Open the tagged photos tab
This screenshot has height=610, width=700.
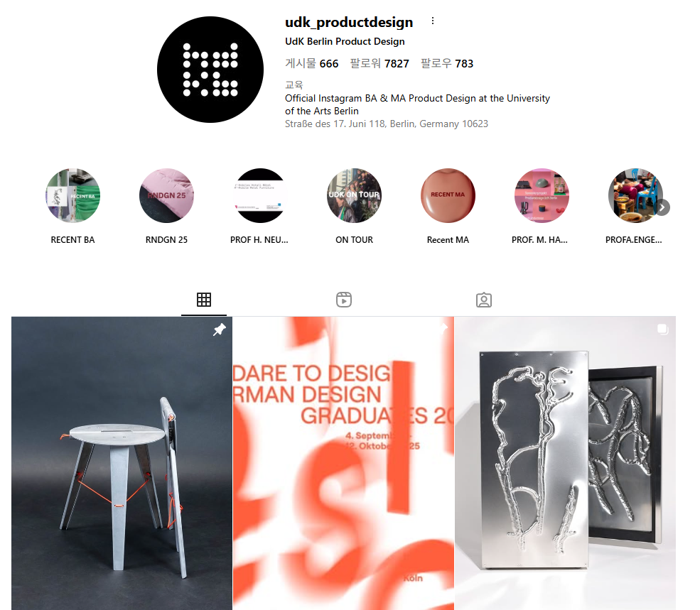coord(483,300)
